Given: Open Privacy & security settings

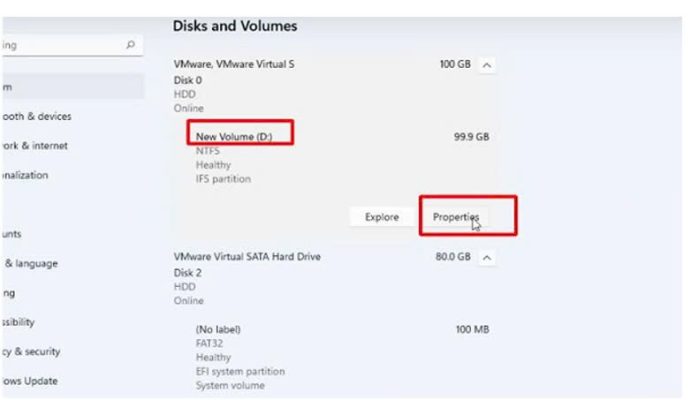Looking at the screenshot, I should click(x=31, y=352).
